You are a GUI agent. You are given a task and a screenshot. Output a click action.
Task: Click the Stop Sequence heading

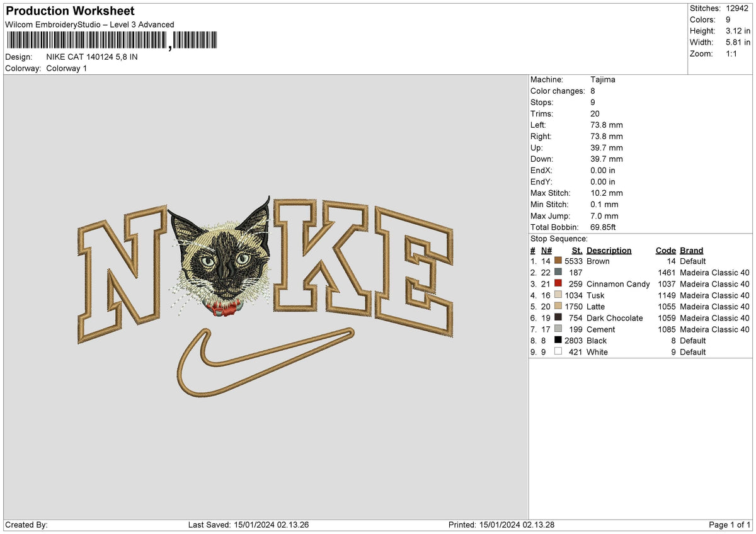[x=559, y=239]
